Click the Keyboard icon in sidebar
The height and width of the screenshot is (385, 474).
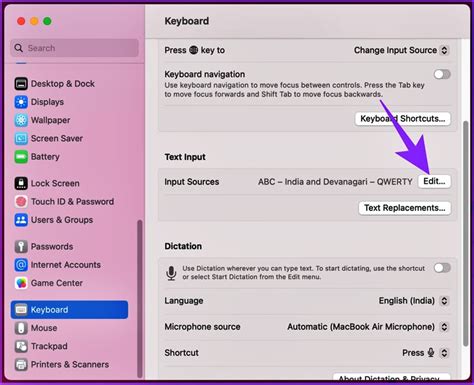pyautogui.click(x=21, y=310)
